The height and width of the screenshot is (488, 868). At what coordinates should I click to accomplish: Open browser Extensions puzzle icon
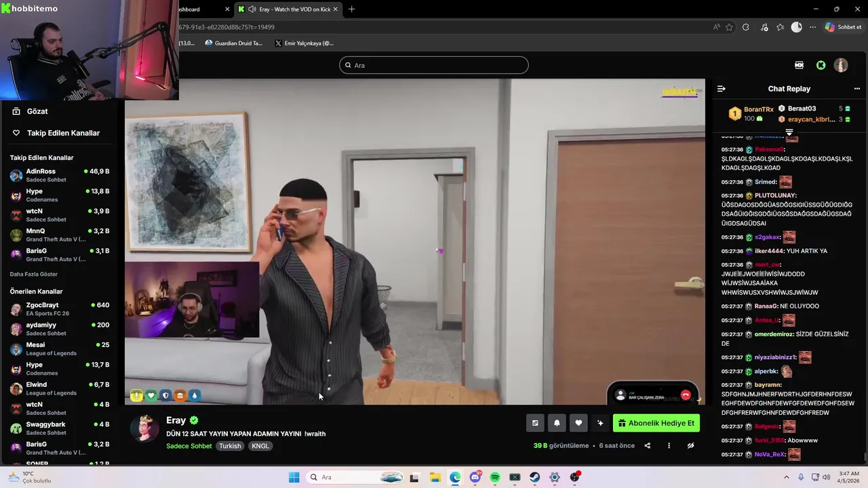(746, 27)
